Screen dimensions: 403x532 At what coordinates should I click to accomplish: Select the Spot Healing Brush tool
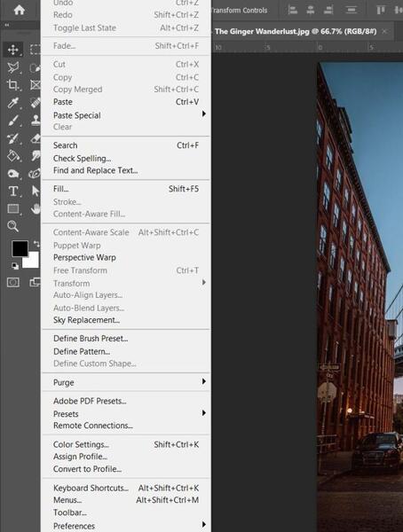[35, 103]
